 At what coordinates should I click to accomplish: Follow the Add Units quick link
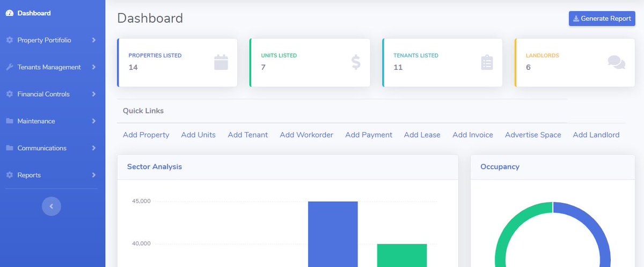(199, 135)
